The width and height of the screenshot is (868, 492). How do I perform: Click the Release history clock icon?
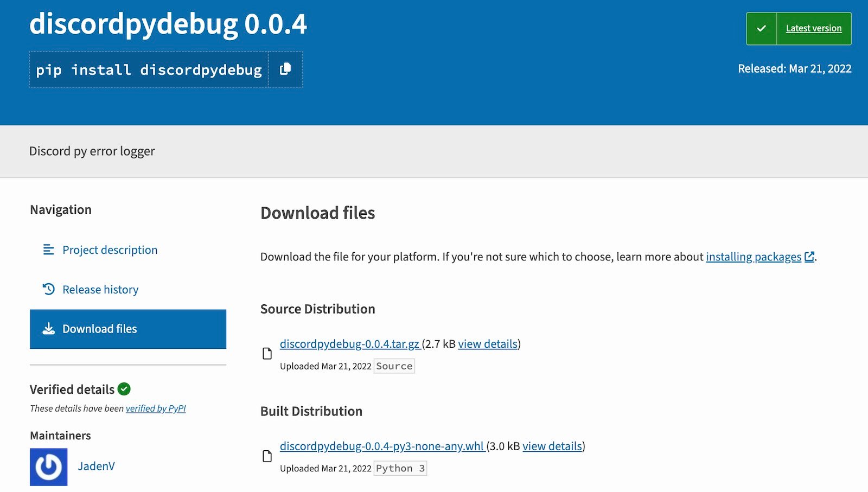[49, 289]
